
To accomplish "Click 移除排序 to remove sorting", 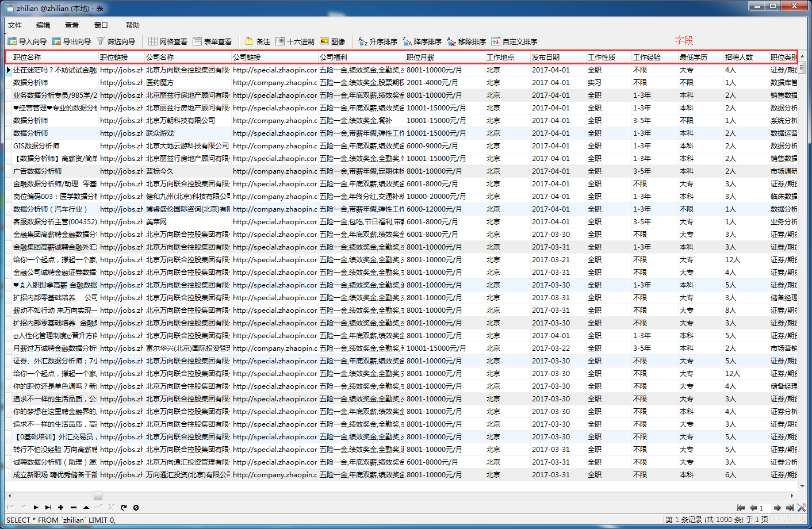I will pos(466,41).
